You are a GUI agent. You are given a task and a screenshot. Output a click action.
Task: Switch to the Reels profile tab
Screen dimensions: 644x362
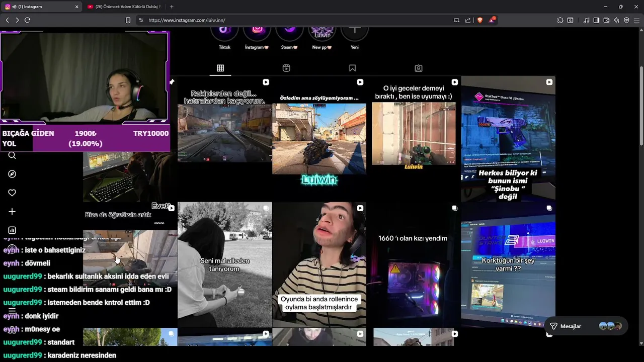click(286, 68)
